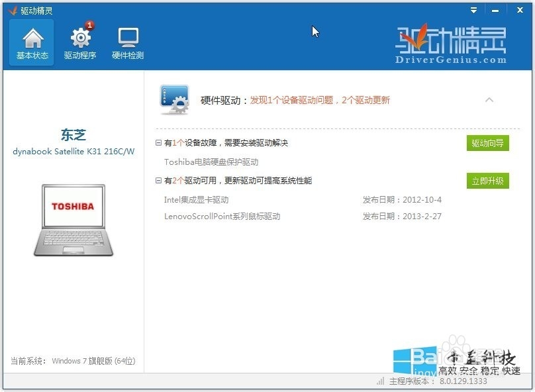Click 当前系统 Windows 7 旗舰版 text

pos(73,361)
